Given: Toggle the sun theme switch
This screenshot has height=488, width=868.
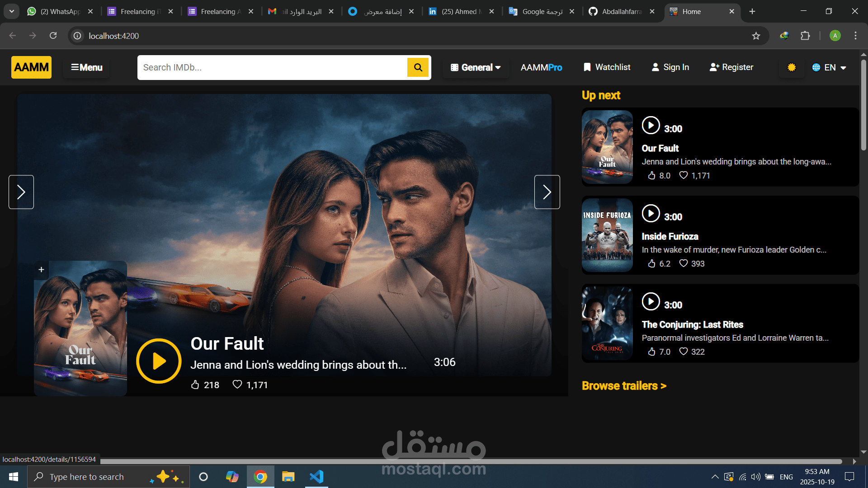Looking at the screenshot, I should pos(792,67).
